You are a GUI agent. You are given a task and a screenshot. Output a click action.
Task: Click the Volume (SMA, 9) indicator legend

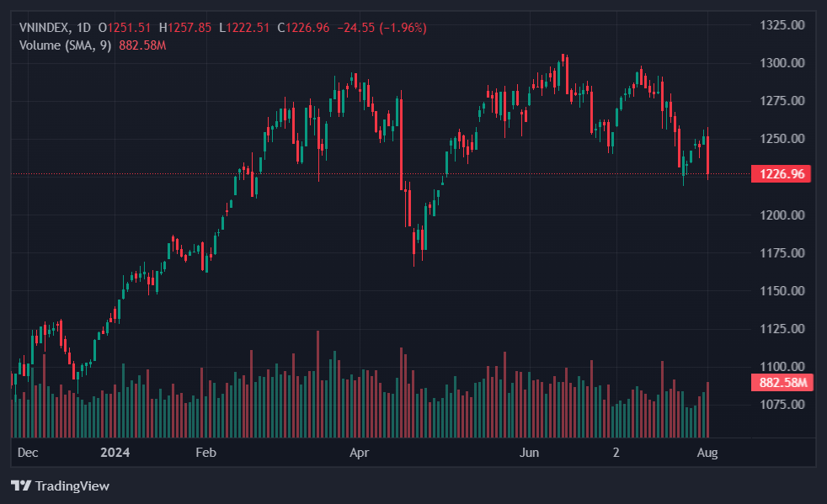(66, 45)
